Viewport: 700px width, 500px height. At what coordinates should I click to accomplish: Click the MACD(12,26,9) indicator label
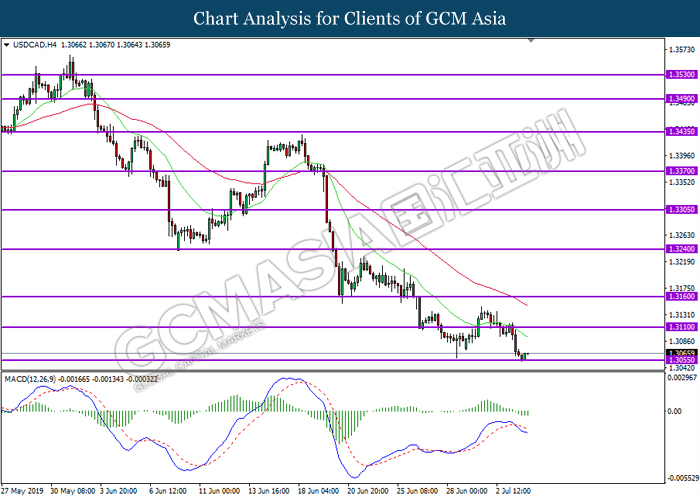30,379
